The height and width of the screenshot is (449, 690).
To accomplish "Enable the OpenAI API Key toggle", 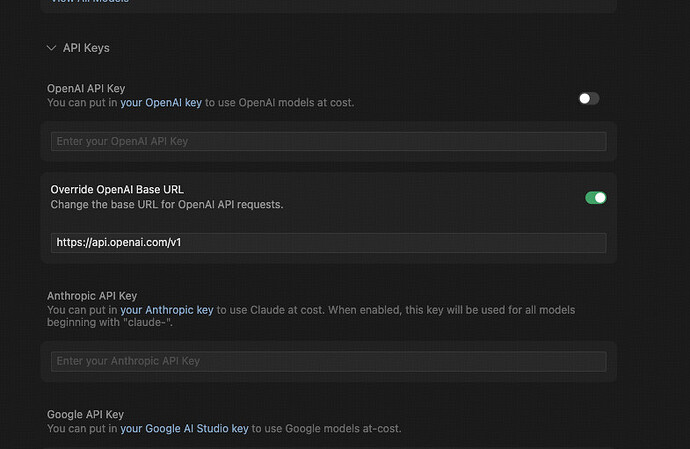I will click(589, 99).
